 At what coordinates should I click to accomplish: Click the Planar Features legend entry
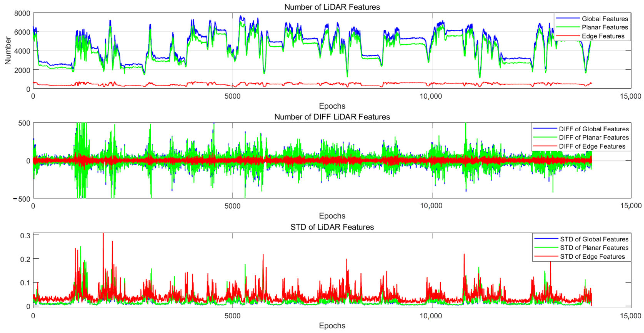tap(605, 27)
